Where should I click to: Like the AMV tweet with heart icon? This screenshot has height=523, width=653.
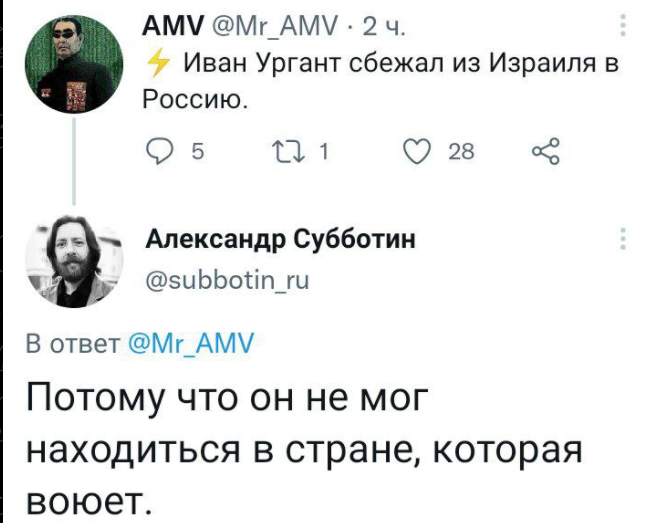point(418,151)
